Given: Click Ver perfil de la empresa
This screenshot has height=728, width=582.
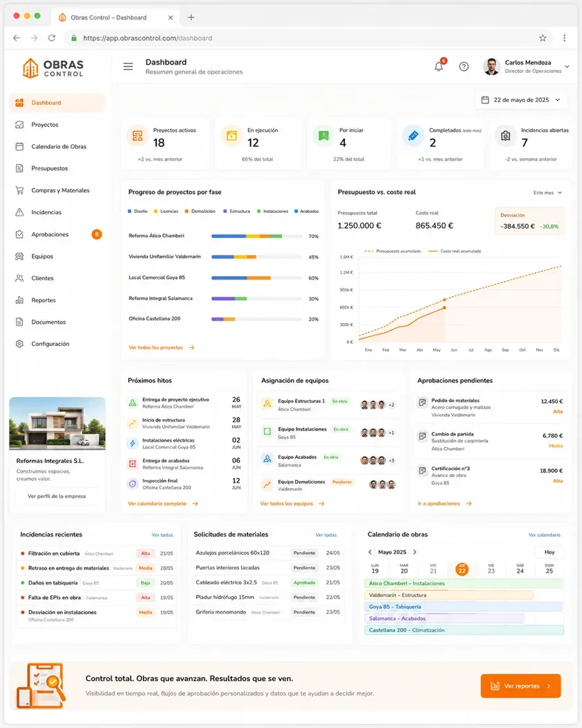Looking at the screenshot, I should [57, 496].
